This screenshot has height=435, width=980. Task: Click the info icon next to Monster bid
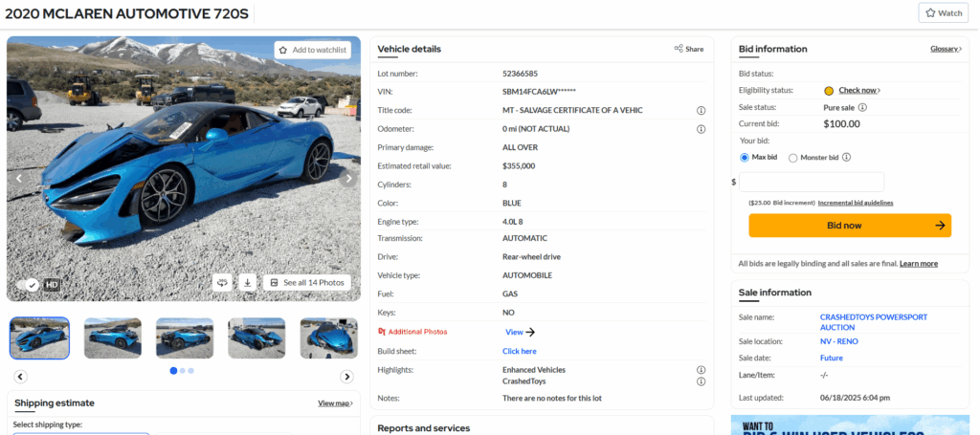click(x=846, y=158)
